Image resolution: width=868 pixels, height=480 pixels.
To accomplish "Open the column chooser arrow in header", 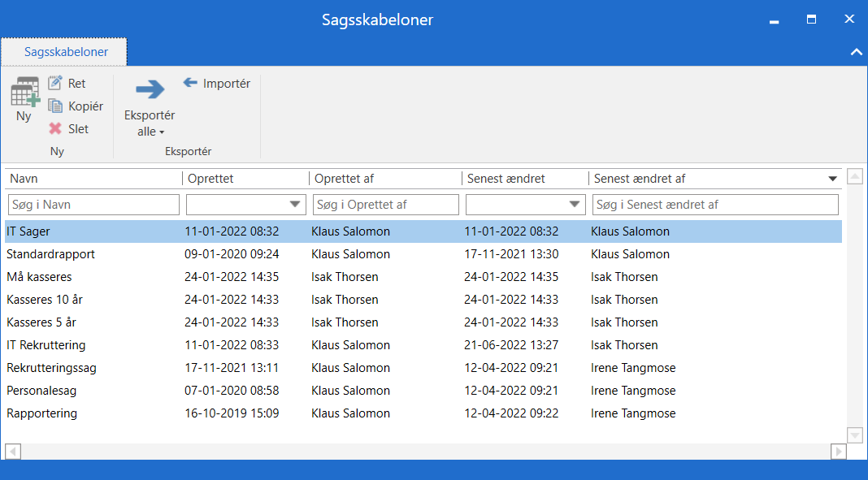I will (832, 179).
